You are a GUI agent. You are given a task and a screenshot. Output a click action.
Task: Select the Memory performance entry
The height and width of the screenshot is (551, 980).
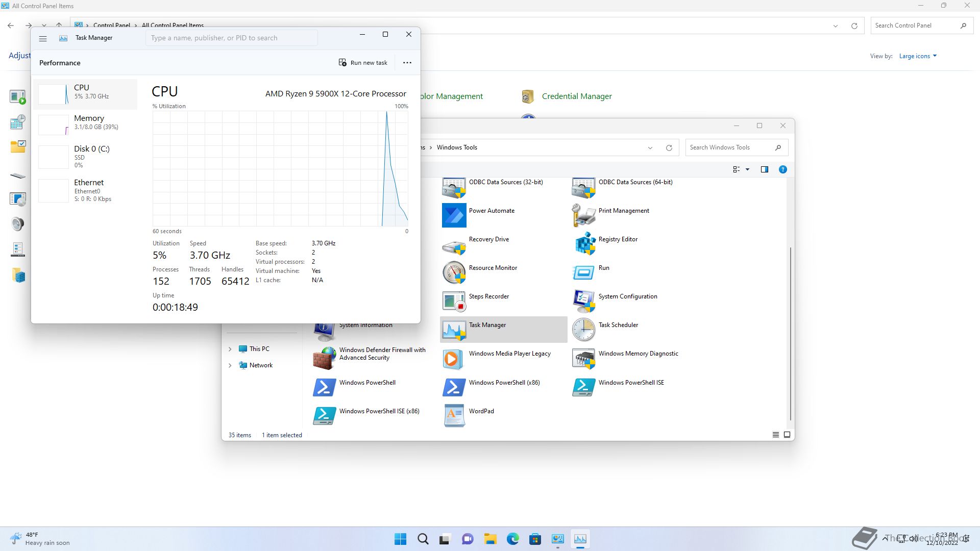85,124
